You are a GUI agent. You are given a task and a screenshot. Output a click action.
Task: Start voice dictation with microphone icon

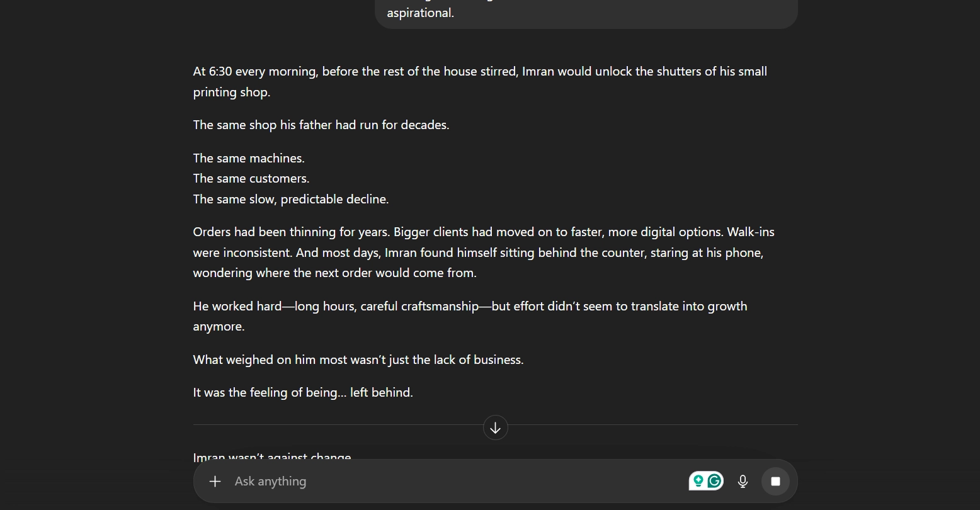click(x=743, y=482)
